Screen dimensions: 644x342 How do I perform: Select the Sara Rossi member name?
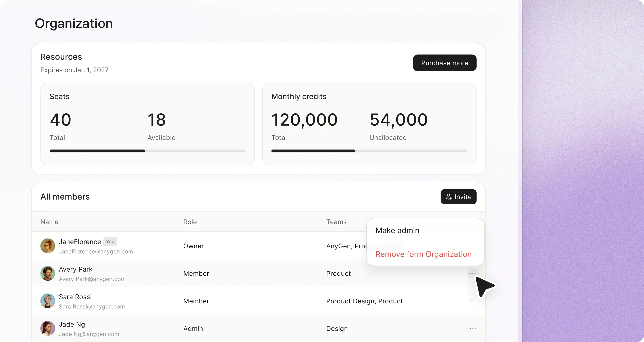[x=75, y=297]
